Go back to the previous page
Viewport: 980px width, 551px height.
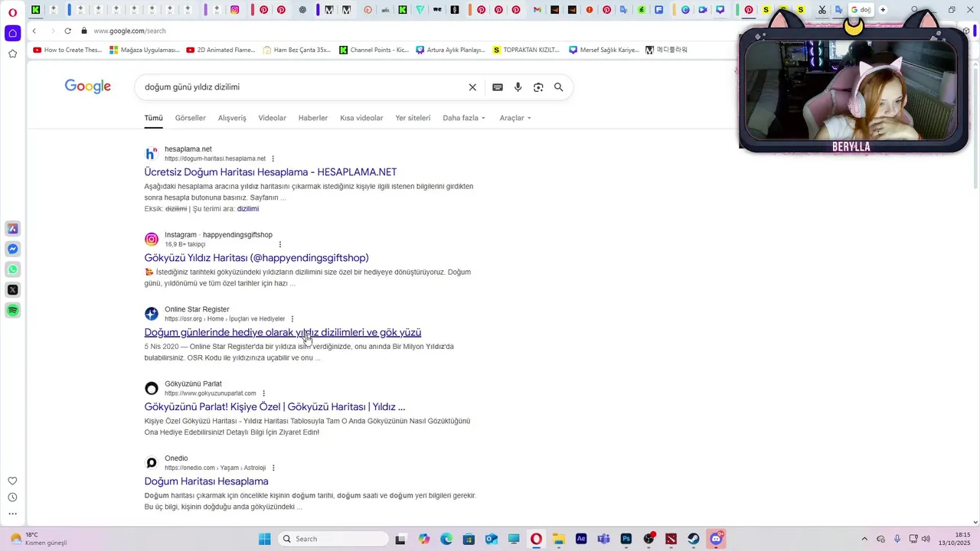[34, 31]
